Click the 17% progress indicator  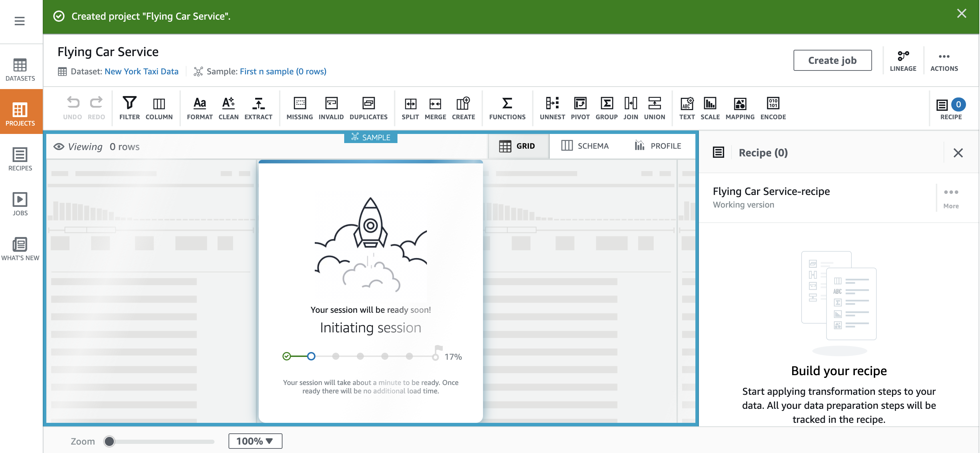point(453,357)
